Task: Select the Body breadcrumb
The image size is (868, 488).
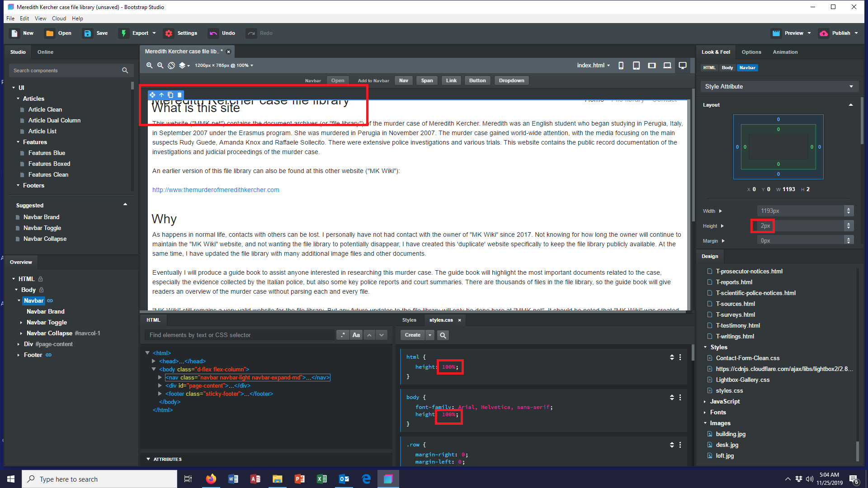Action: pos(727,68)
